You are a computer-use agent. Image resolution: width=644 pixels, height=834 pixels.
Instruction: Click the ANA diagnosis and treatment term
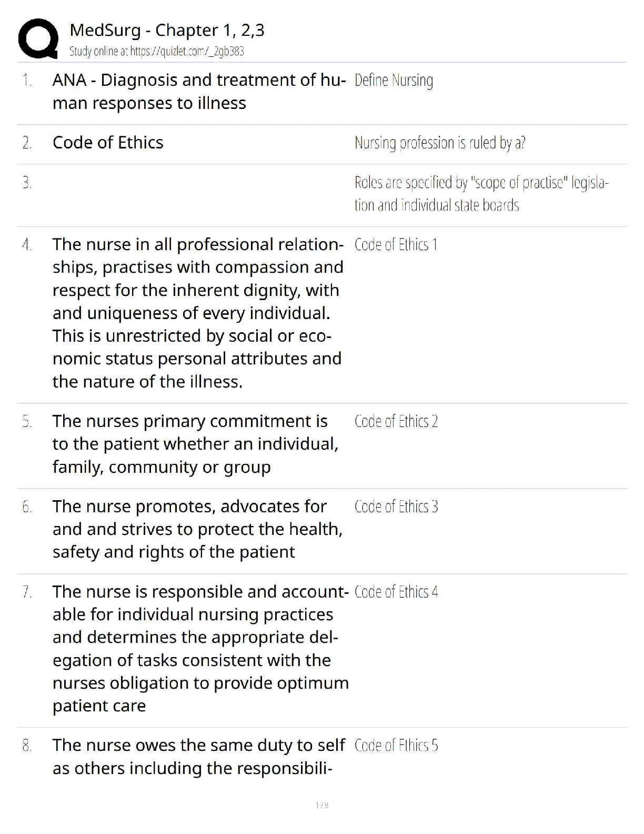199,92
